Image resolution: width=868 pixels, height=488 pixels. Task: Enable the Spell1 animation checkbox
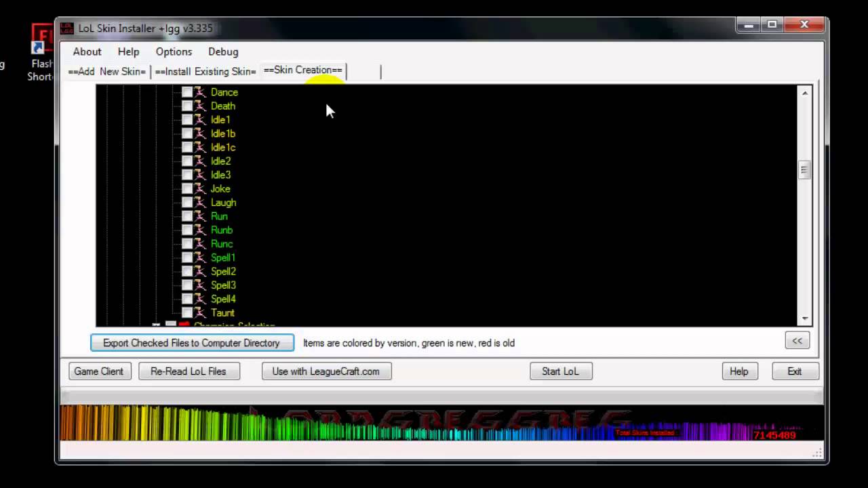click(187, 258)
